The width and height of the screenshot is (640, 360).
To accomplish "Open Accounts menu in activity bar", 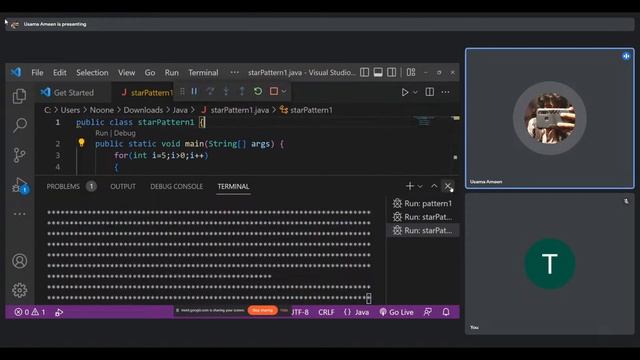I will click(20, 261).
